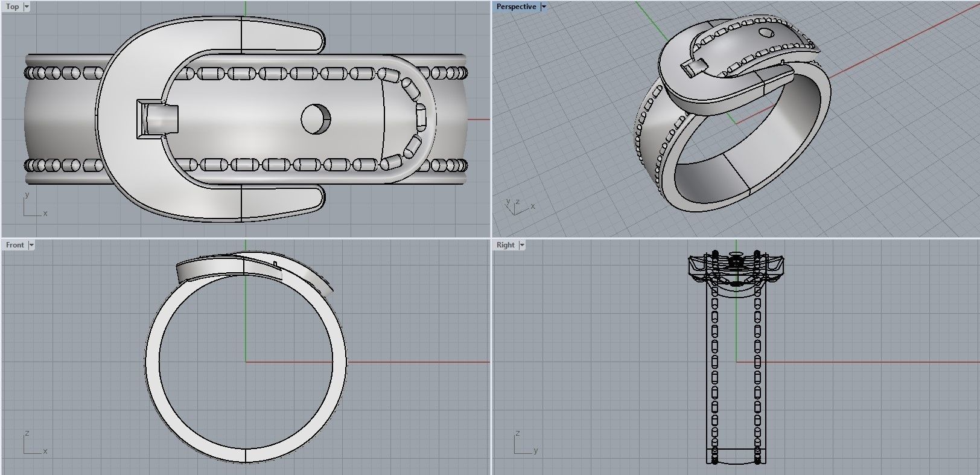The height and width of the screenshot is (475, 980).
Task: Click the Top viewport title label
Action: pyautogui.click(x=13, y=7)
